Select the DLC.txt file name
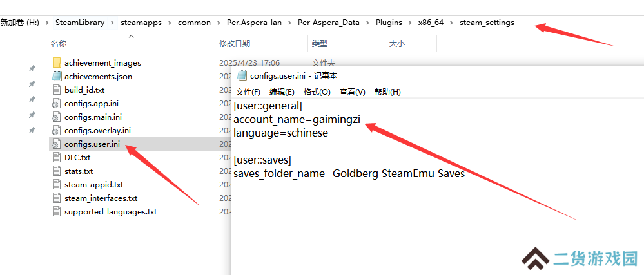The width and height of the screenshot is (644, 275). [77, 158]
